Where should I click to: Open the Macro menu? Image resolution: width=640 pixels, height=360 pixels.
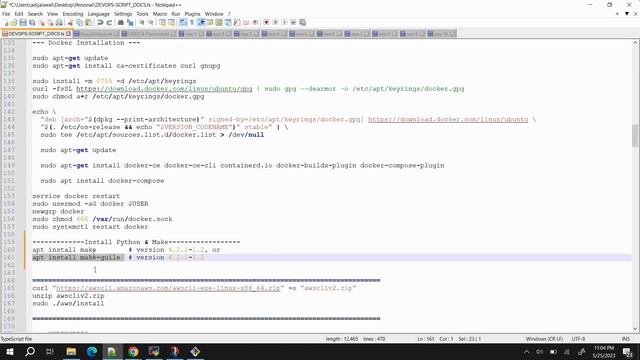160,14
